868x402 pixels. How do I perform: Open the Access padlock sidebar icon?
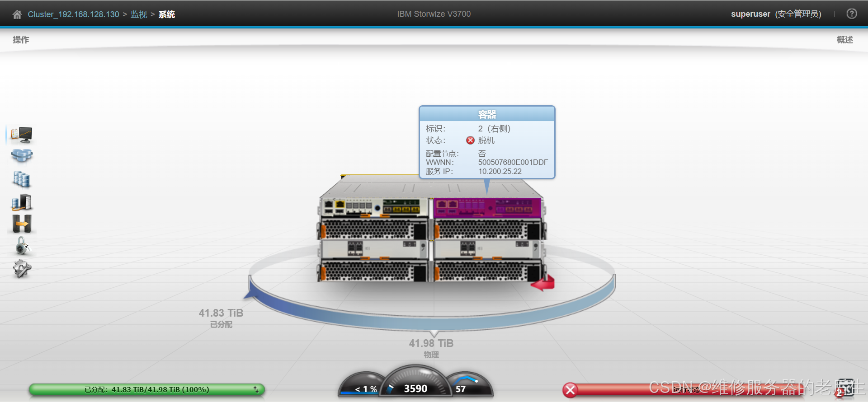pyautogui.click(x=22, y=246)
